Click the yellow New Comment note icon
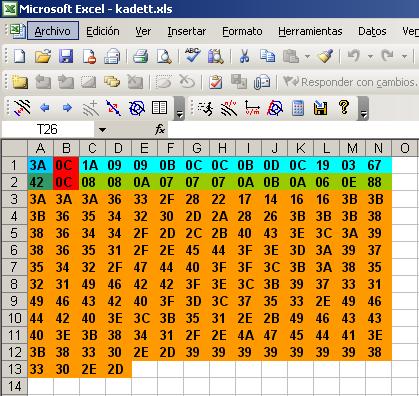 click(20, 82)
